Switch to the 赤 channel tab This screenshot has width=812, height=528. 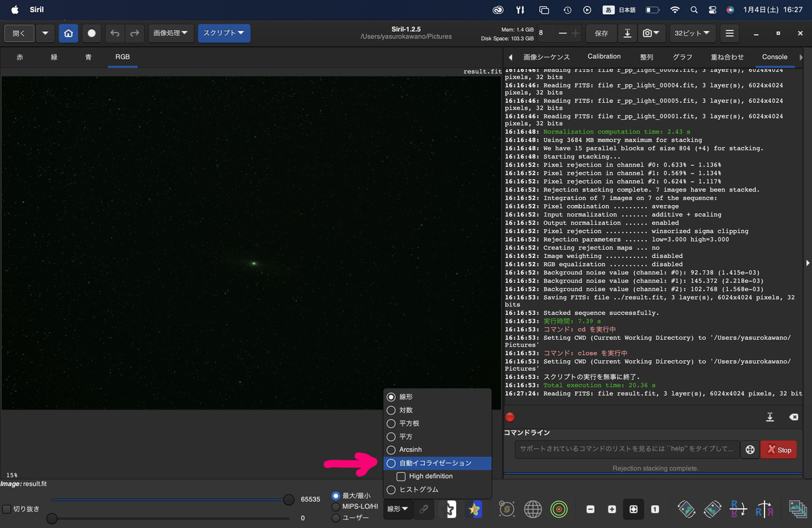[20, 58]
